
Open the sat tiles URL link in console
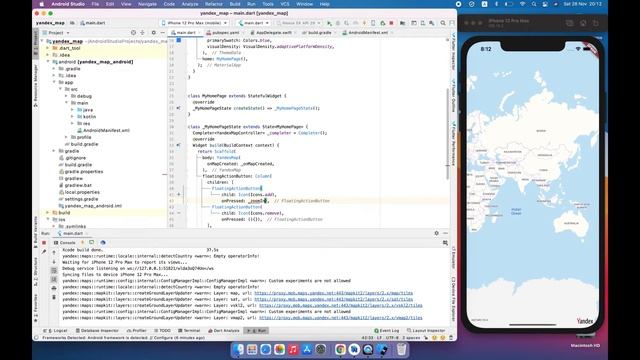point(333,300)
